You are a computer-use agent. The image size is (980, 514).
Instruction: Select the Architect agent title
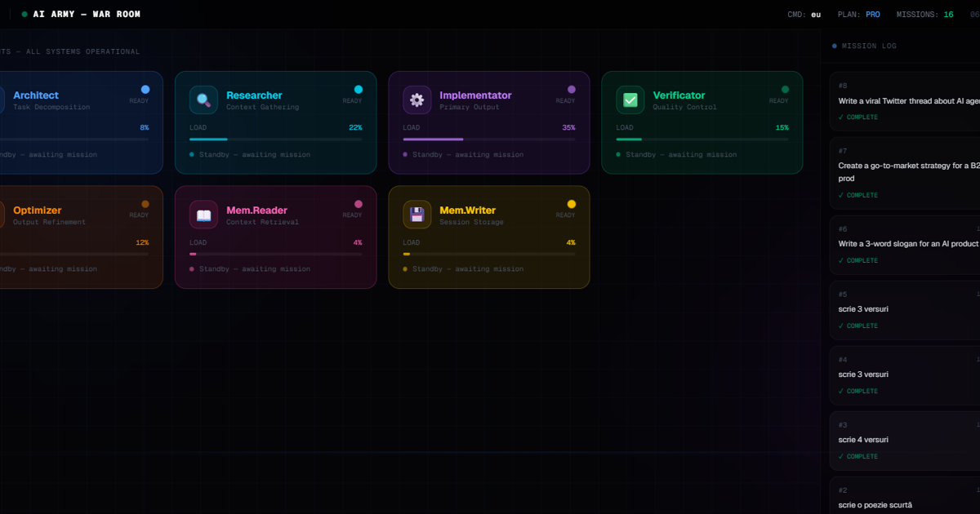(36, 95)
